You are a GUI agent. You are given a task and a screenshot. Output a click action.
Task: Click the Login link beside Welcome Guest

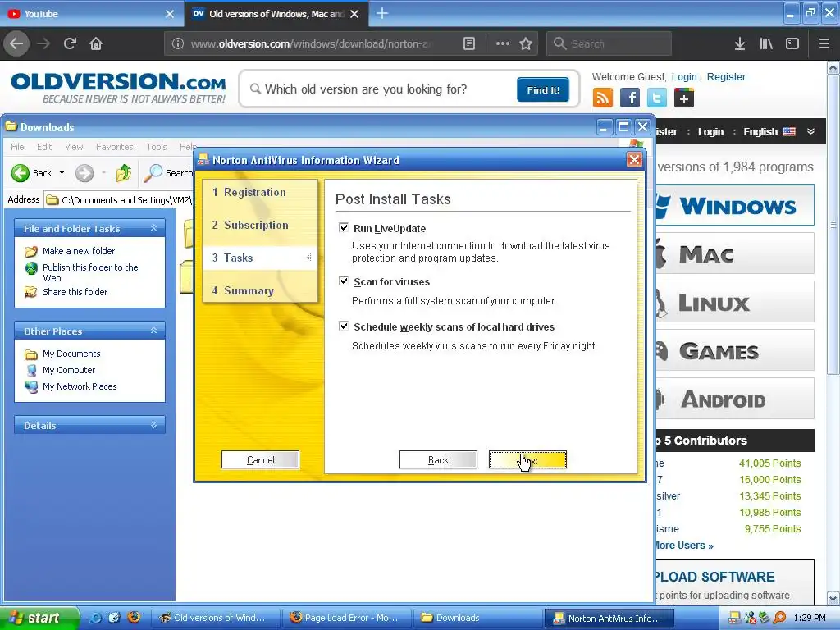point(684,76)
